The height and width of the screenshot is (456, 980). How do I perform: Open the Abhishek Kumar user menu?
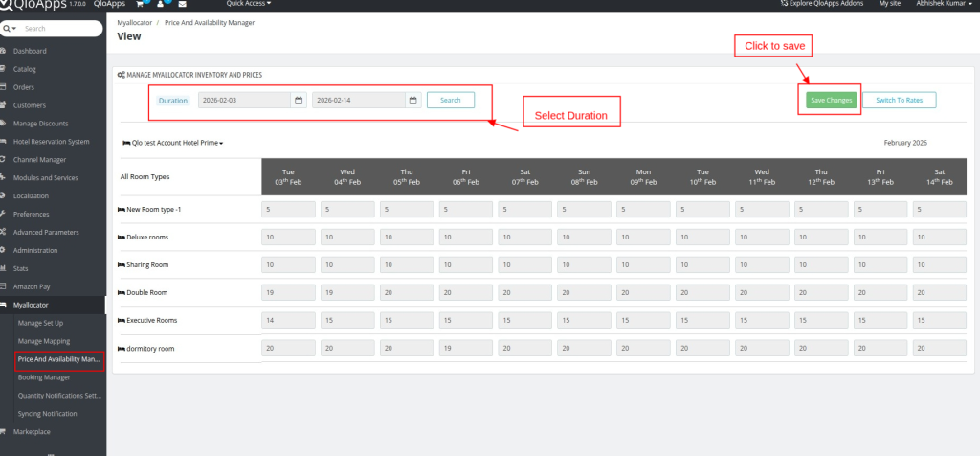[943, 4]
